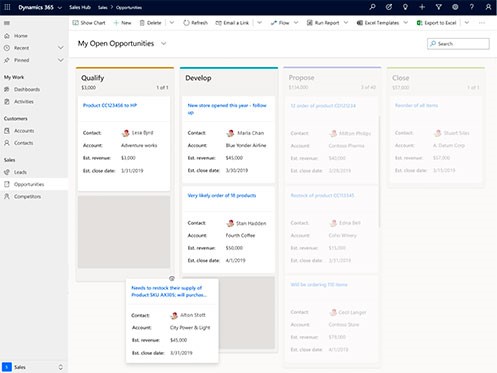497x373 pixels.
Task: Click the Qualify column header
Action: point(93,78)
